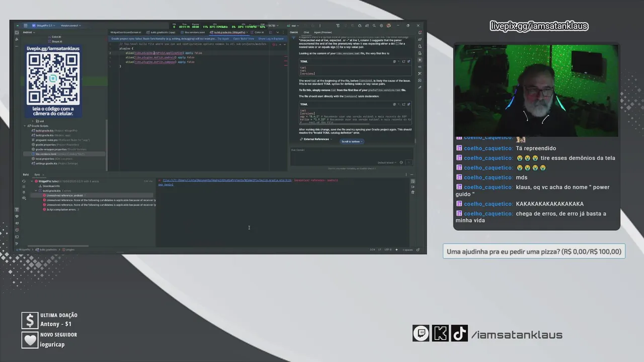Switch to the Chat tab in Gemini
Image resolution: width=644 pixels, height=362 pixels.
pyautogui.click(x=306, y=32)
